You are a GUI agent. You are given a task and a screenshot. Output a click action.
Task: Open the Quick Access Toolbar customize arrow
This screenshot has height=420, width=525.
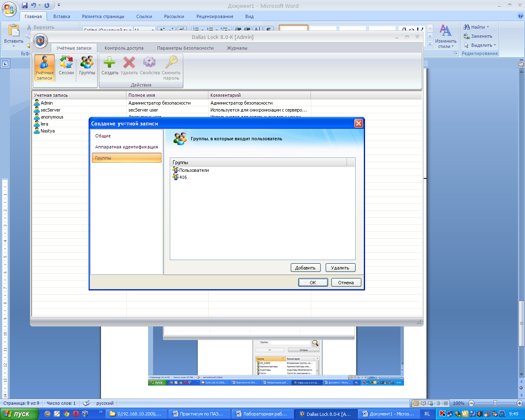pos(59,5)
